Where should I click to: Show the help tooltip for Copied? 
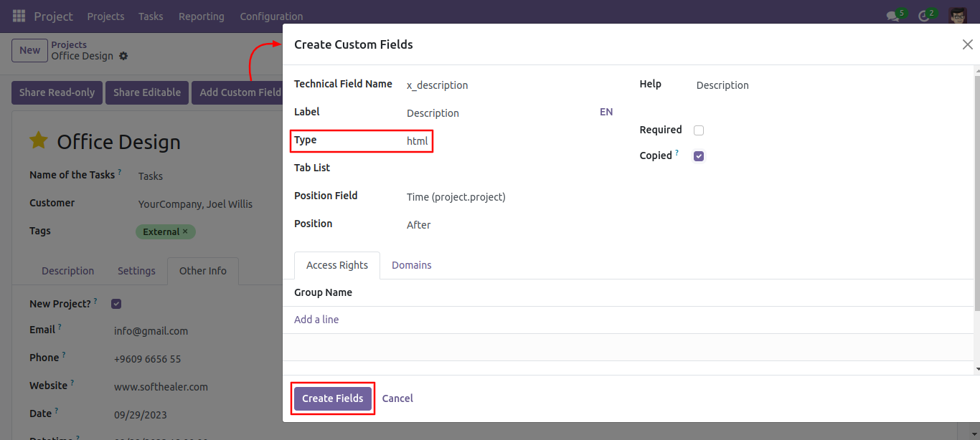pos(677,153)
